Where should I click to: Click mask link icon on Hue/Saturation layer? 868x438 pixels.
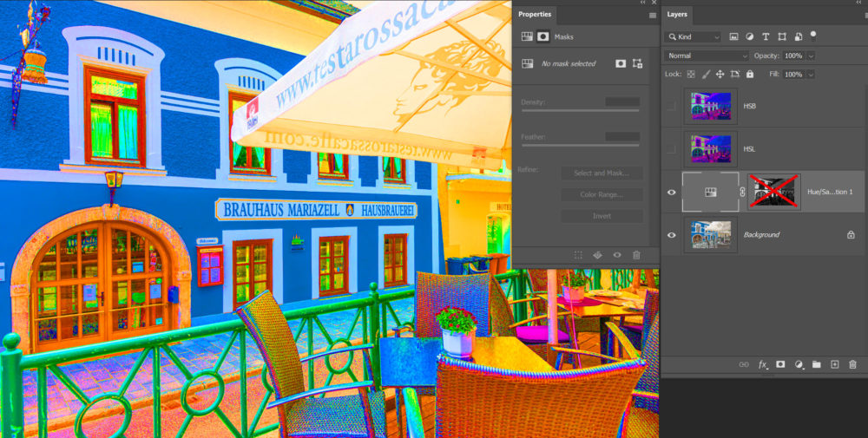click(743, 192)
